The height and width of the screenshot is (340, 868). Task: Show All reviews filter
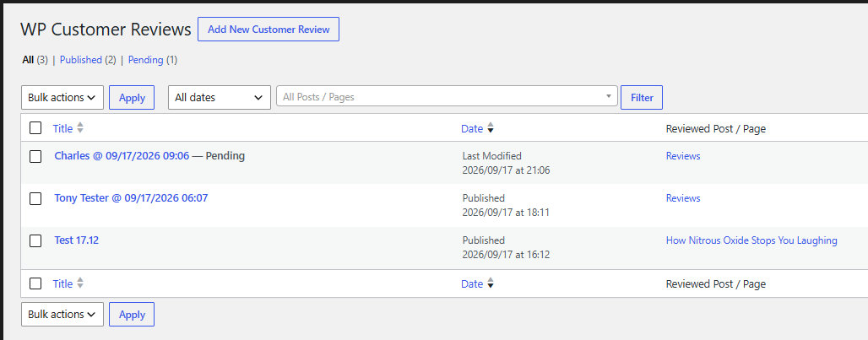(28, 60)
